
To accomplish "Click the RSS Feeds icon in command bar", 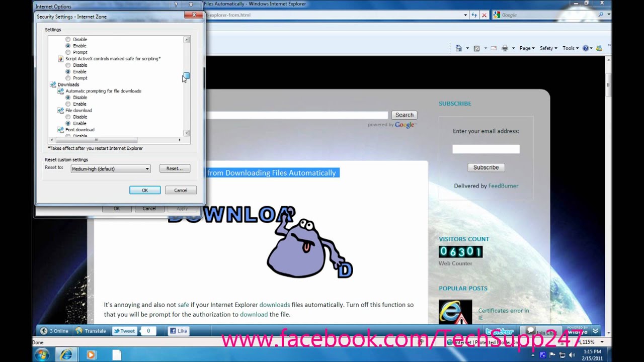I will click(476, 48).
